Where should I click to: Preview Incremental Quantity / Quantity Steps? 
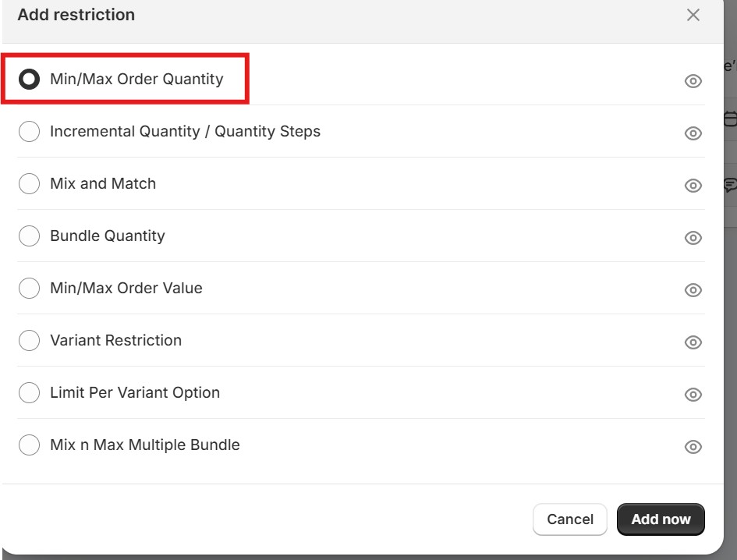(693, 133)
